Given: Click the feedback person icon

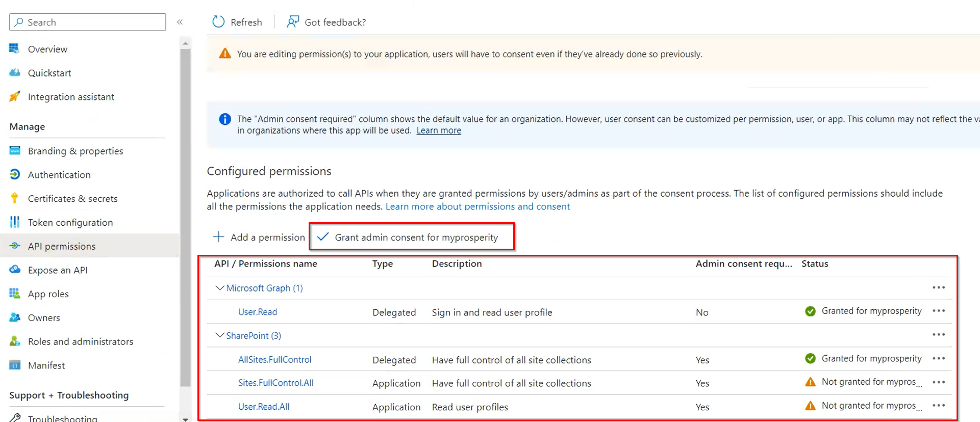Looking at the screenshot, I should [x=293, y=21].
